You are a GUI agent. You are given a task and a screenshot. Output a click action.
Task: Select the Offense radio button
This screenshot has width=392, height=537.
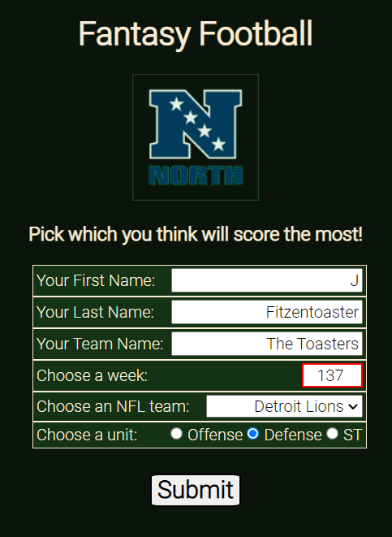pyautogui.click(x=176, y=434)
